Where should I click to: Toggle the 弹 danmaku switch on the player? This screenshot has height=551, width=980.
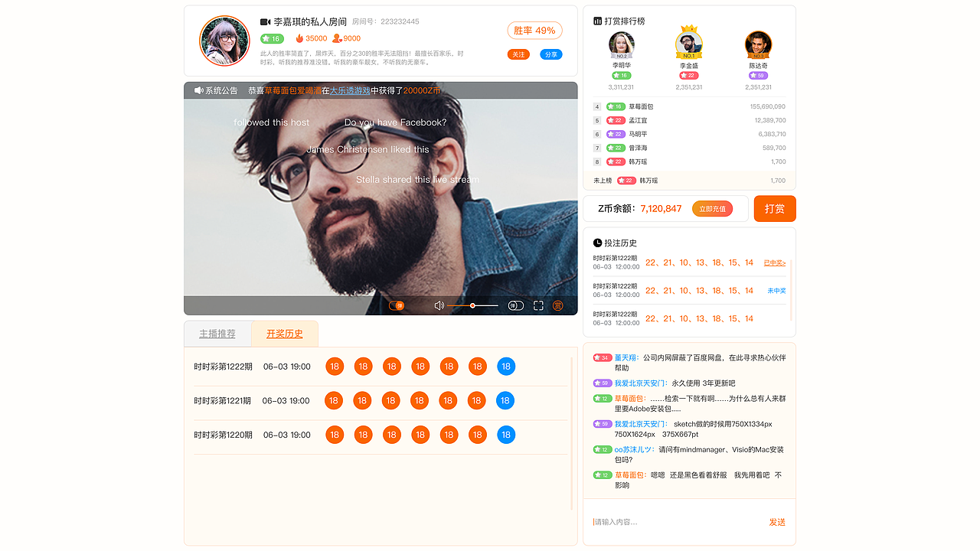click(x=516, y=305)
